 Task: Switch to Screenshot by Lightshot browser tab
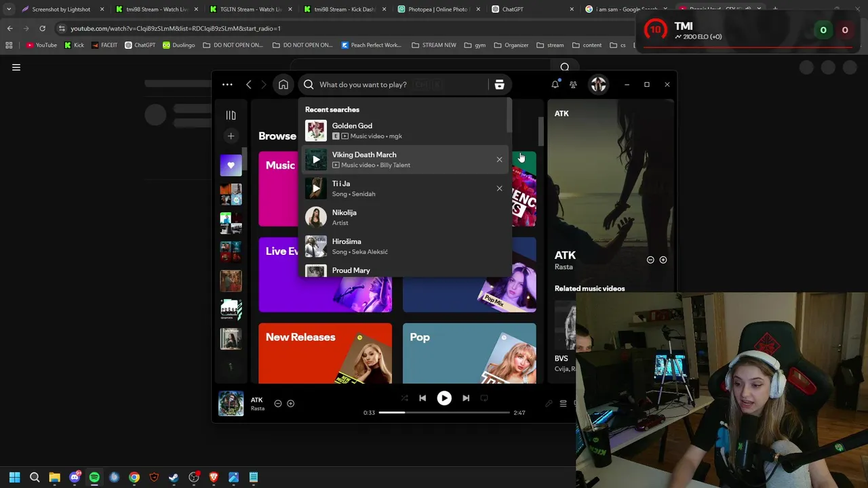61,9
